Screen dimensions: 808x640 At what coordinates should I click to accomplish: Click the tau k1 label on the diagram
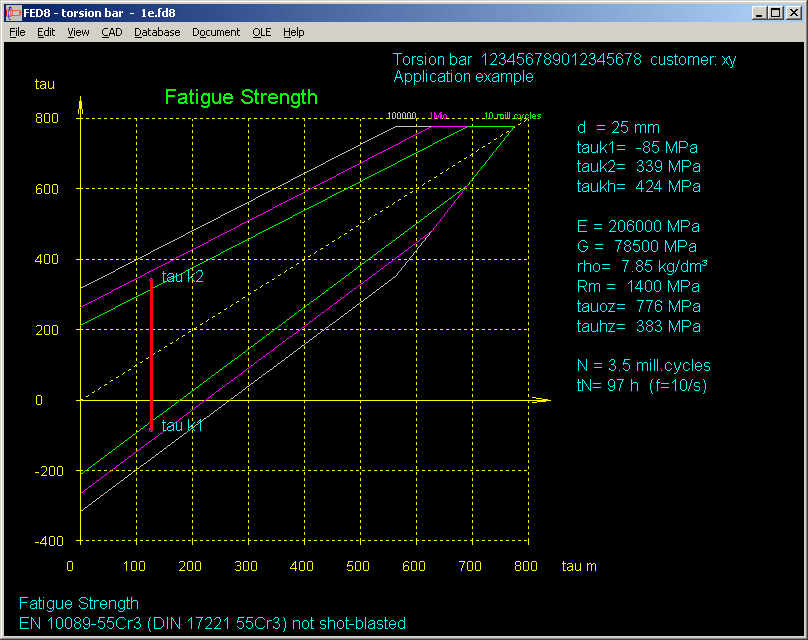click(x=182, y=426)
